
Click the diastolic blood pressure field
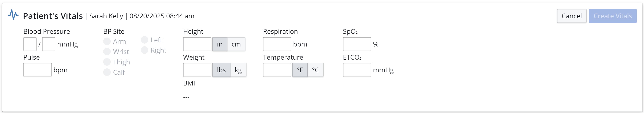pyautogui.click(x=49, y=44)
